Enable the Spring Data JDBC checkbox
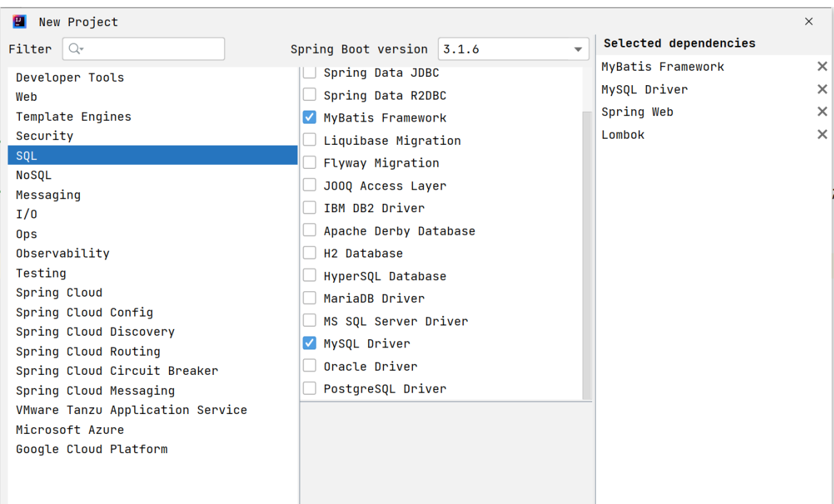 point(310,73)
